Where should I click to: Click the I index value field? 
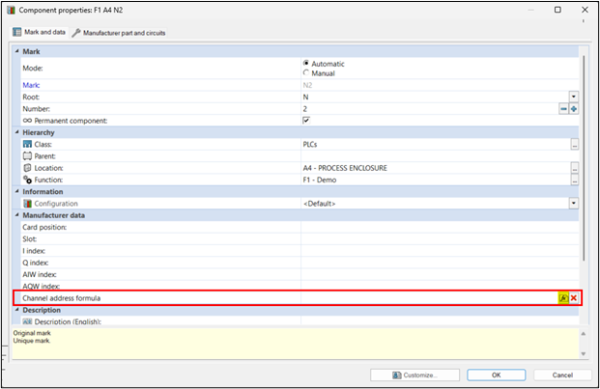coord(440,251)
